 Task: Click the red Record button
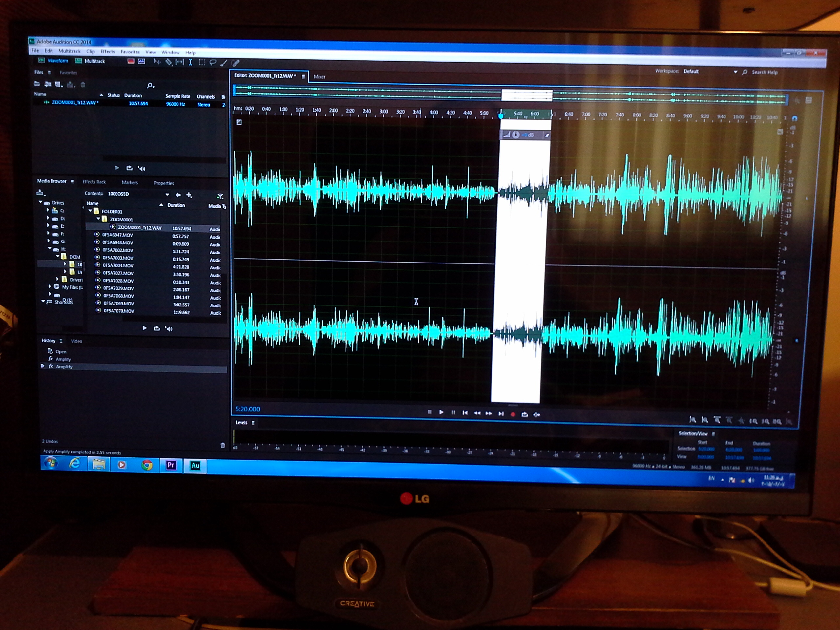(x=513, y=414)
